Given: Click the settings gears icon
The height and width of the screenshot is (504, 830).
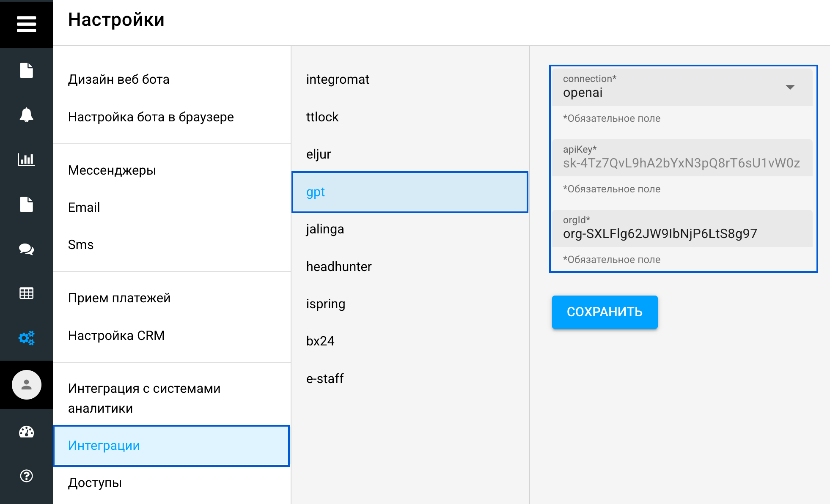Looking at the screenshot, I should tap(26, 338).
